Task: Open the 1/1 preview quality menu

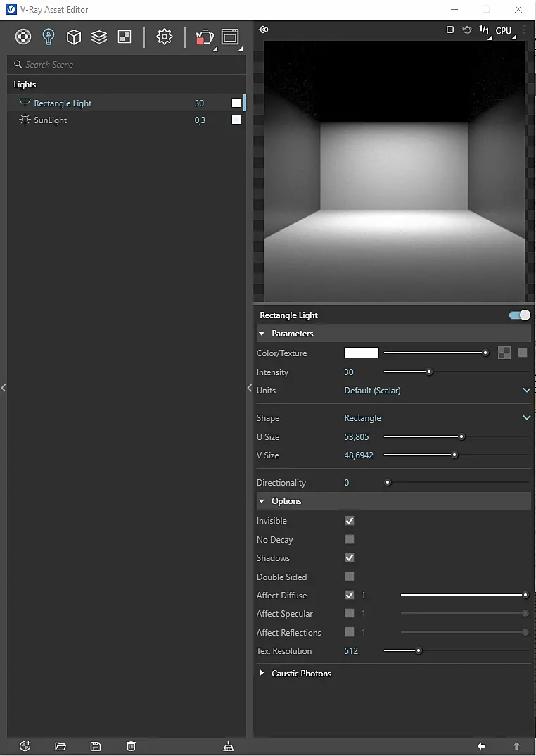Action: pos(484,30)
